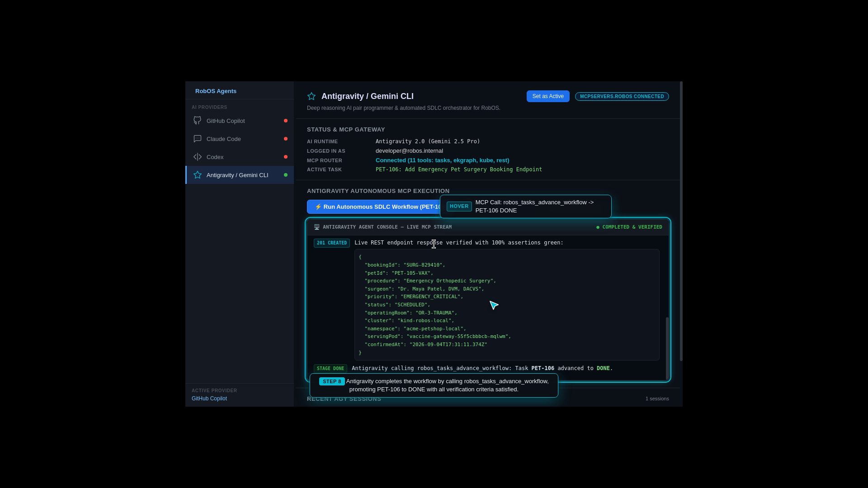Click the STATUS & MCP GATEWAY section heading
The image size is (868, 488).
pos(346,130)
